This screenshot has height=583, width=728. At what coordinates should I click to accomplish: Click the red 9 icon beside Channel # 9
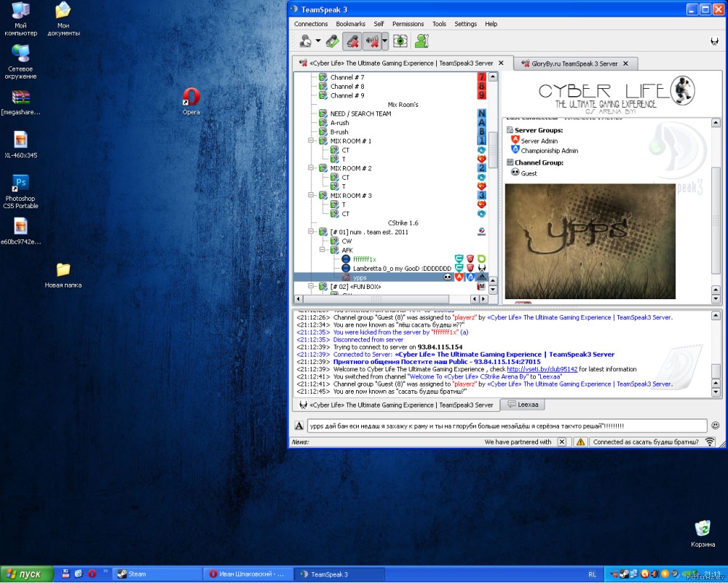pyautogui.click(x=481, y=95)
